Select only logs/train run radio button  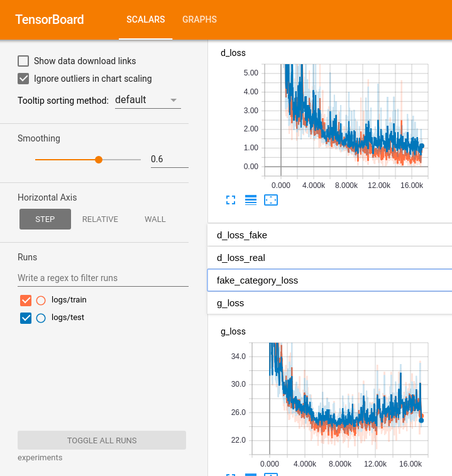[41, 300]
